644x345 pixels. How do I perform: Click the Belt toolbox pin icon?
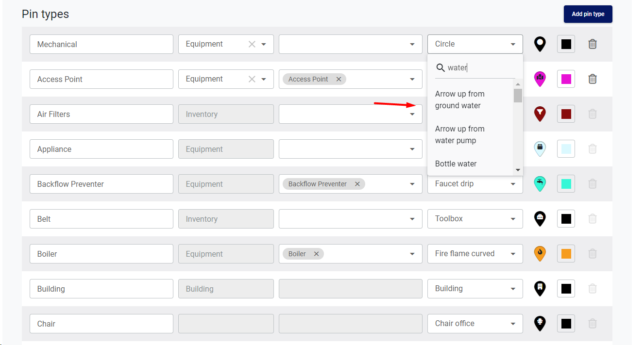point(540,218)
